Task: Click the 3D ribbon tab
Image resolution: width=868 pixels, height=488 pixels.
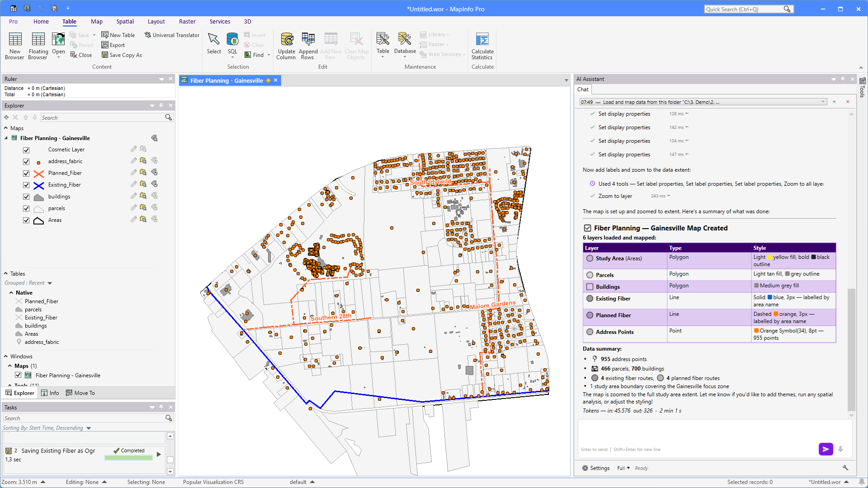Action: click(247, 21)
